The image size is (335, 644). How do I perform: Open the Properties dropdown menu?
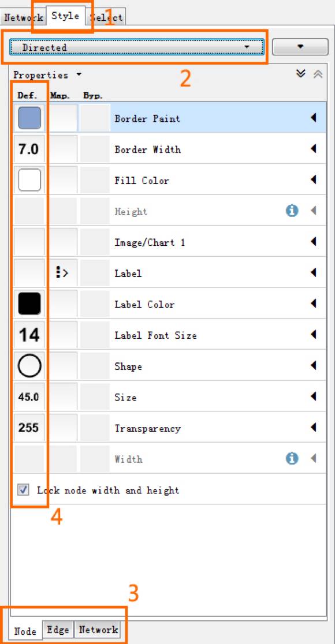coord(47,75)
